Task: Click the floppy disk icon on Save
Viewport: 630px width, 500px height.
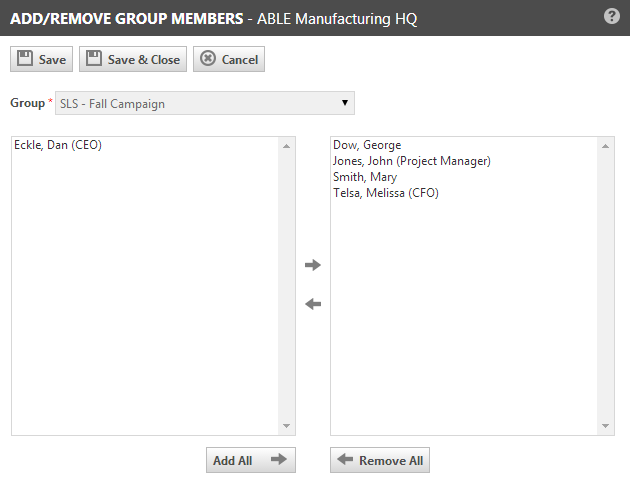Action: point(25,59)
